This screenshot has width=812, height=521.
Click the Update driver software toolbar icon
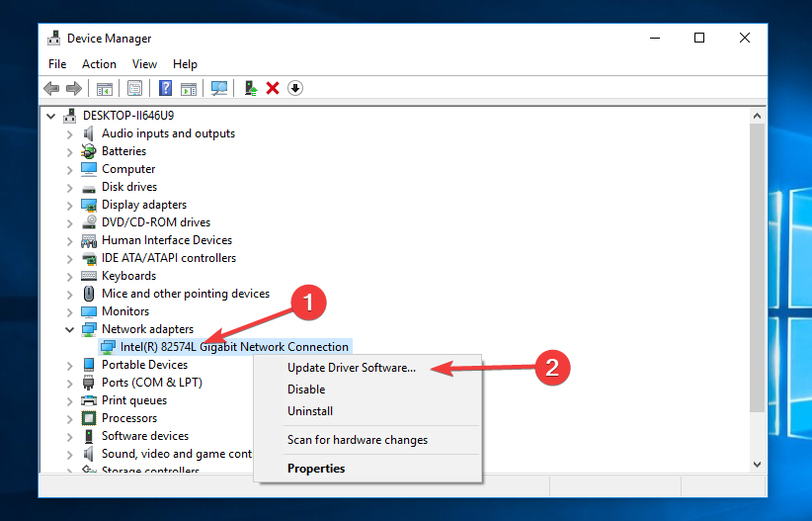pyautogui.click(x=251, y=88)
